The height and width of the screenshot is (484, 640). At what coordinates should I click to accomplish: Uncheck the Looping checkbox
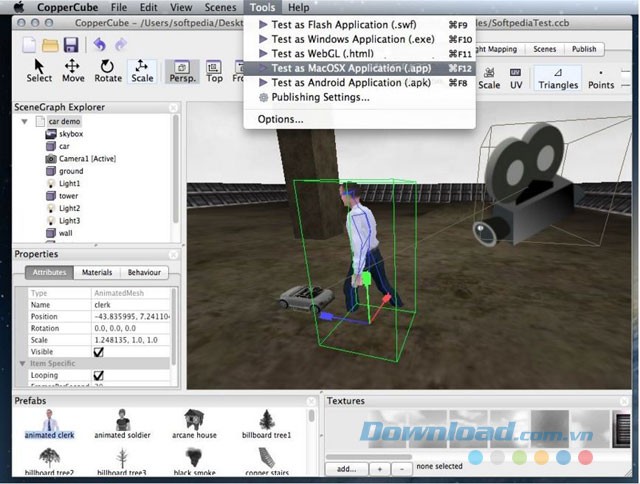click(98, 375)
